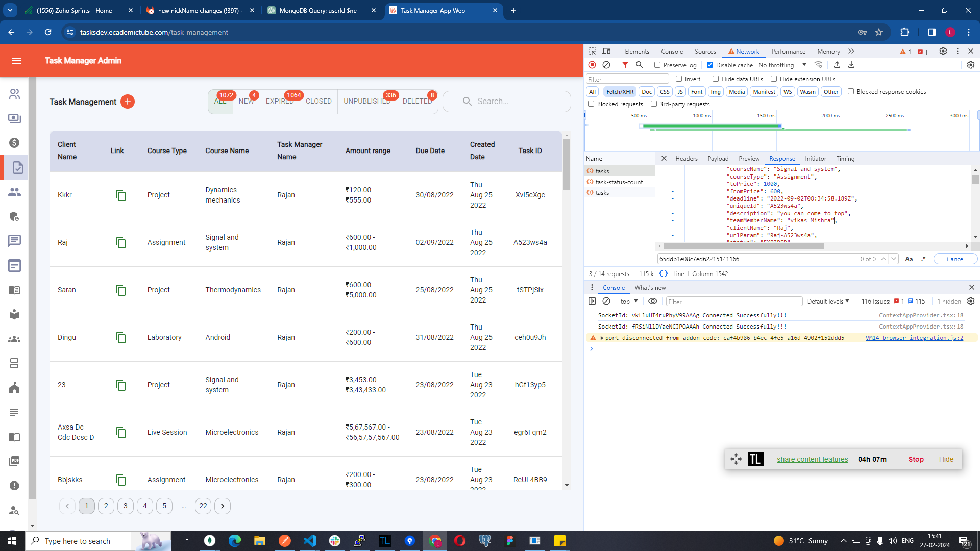Open DevTools settings gear icon

coord(943,51)
